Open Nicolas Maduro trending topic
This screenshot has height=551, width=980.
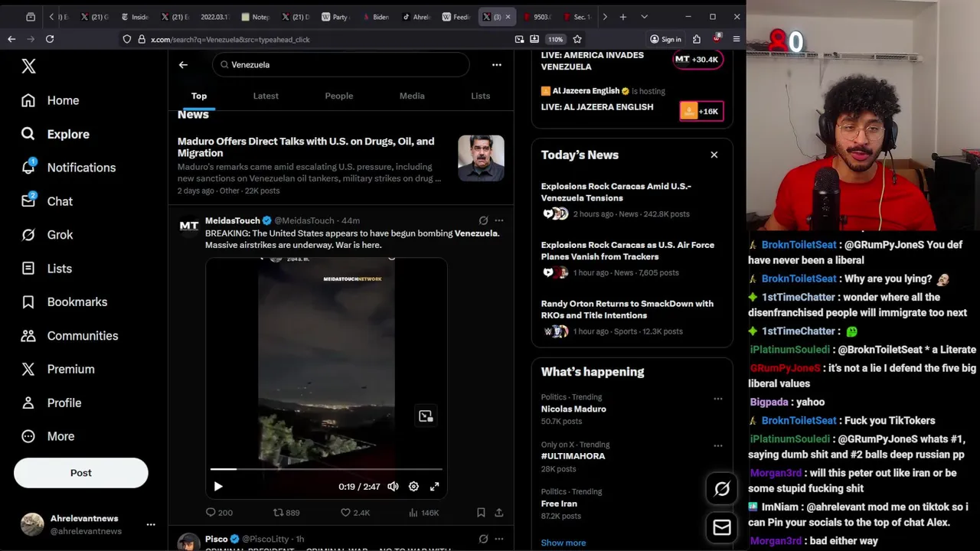point(573,409)
